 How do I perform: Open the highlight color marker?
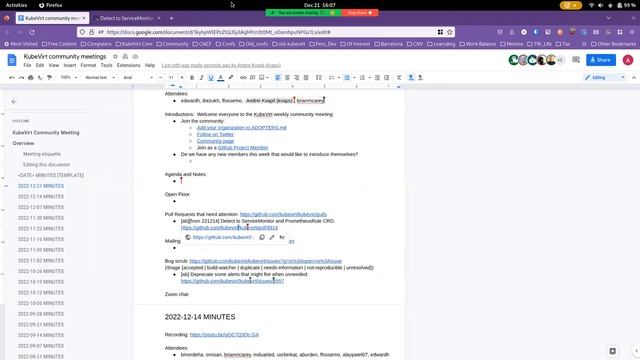(x=231, y=78)
